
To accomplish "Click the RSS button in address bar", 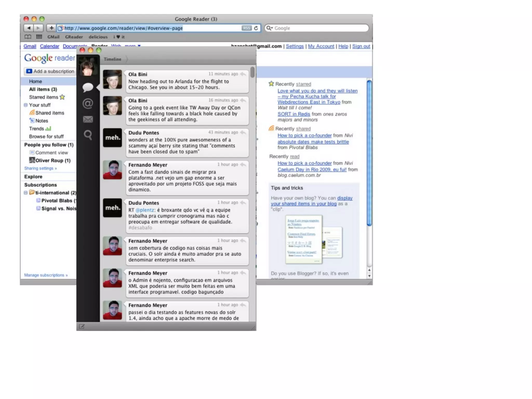I will [x=247, y=28].
